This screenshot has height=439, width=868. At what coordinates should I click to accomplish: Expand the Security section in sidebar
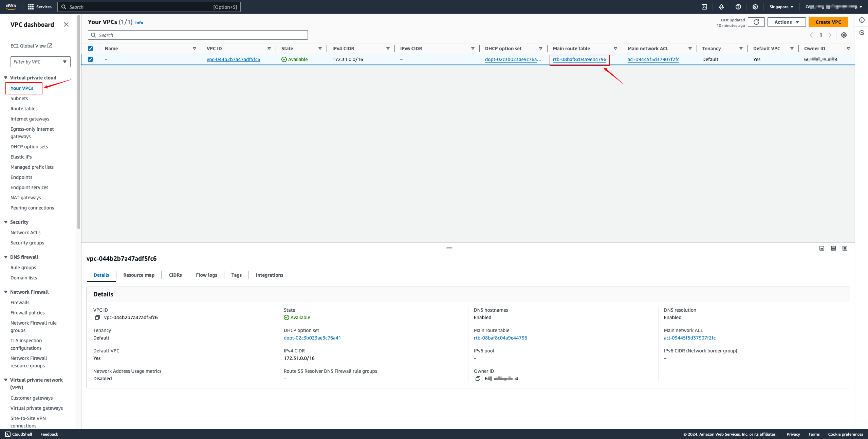[5, 222]
